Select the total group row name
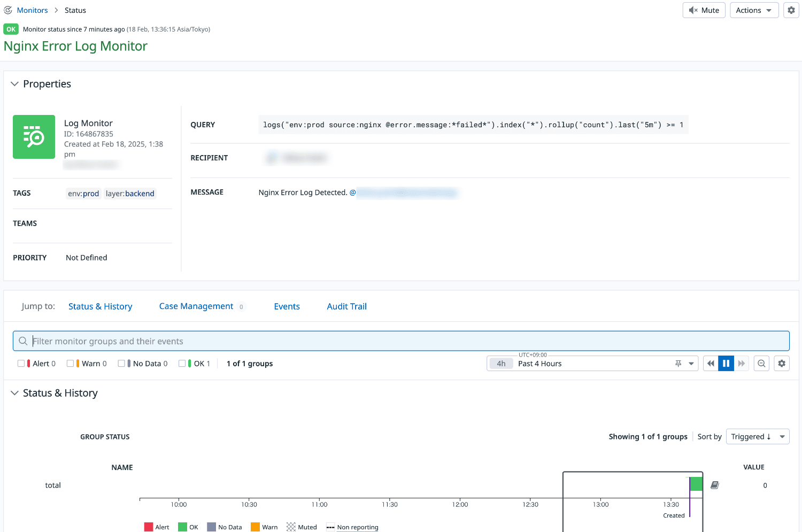The width and height of the screenshot is (802, 532). click(53, 485)
